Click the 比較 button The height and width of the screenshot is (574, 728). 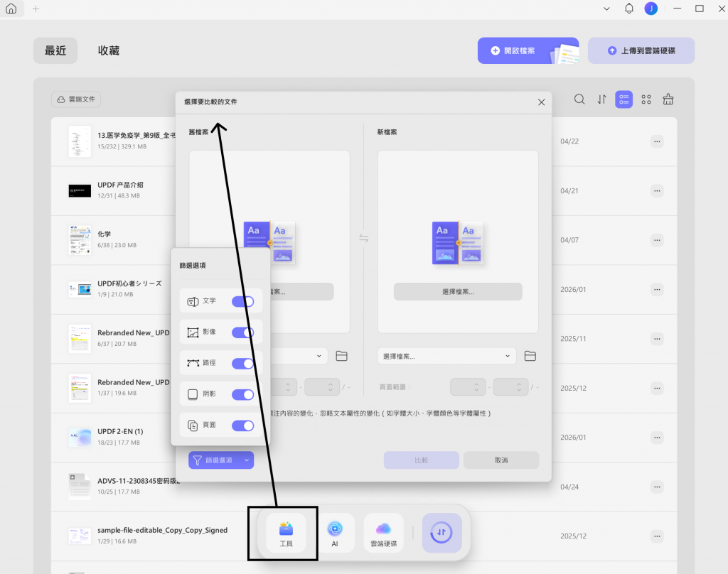point(421,460)
